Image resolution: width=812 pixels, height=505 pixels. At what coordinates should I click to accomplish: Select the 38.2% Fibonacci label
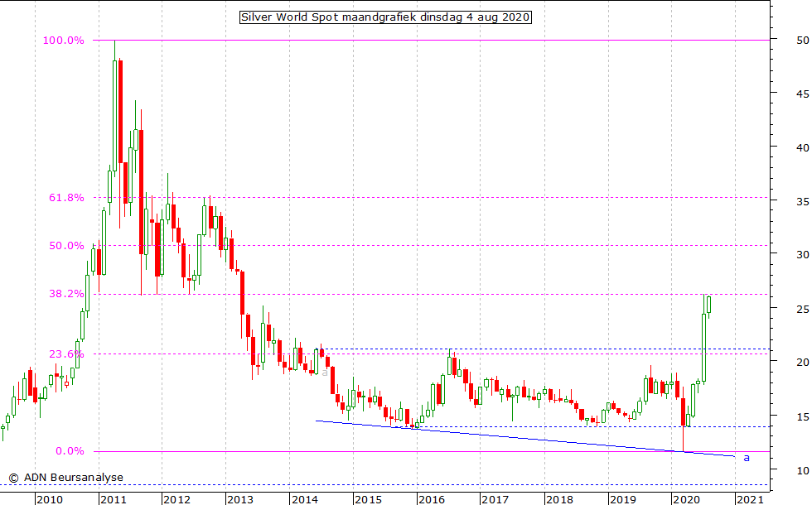(66, 294)
